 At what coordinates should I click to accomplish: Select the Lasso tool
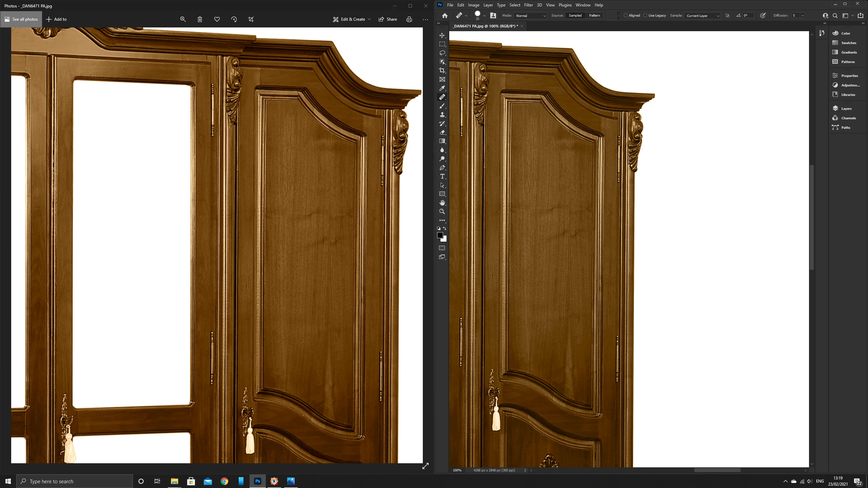[442, 53]
